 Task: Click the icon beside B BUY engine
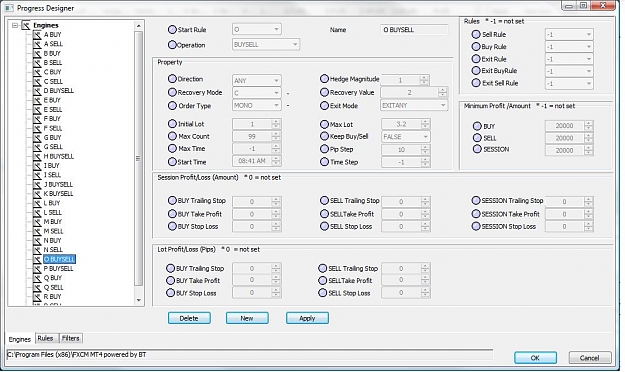click(37, 53)
